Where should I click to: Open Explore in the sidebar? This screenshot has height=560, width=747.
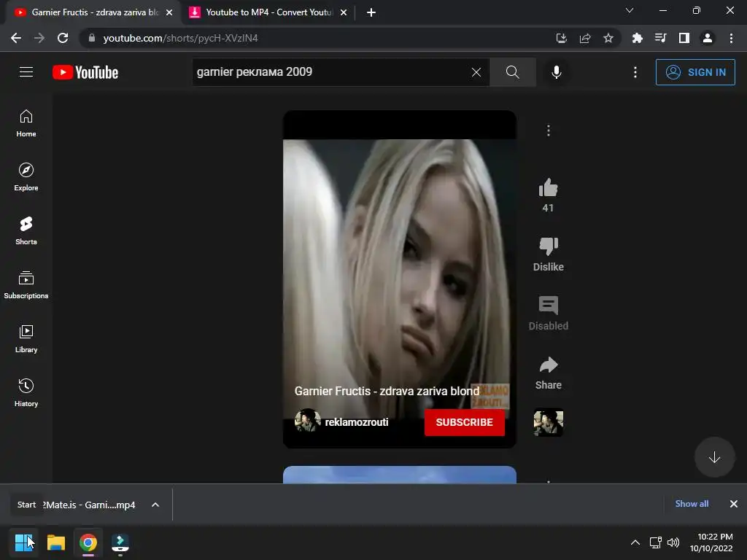[26, 177]
